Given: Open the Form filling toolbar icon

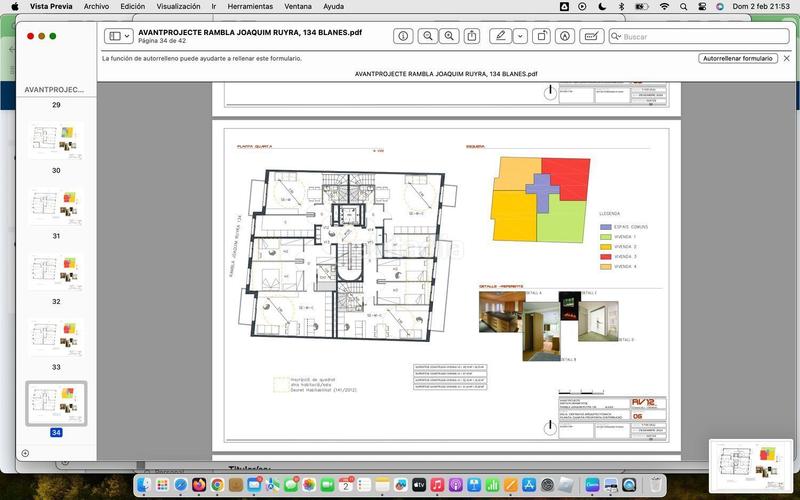Looking at the screenshot, I should (592, 36).
